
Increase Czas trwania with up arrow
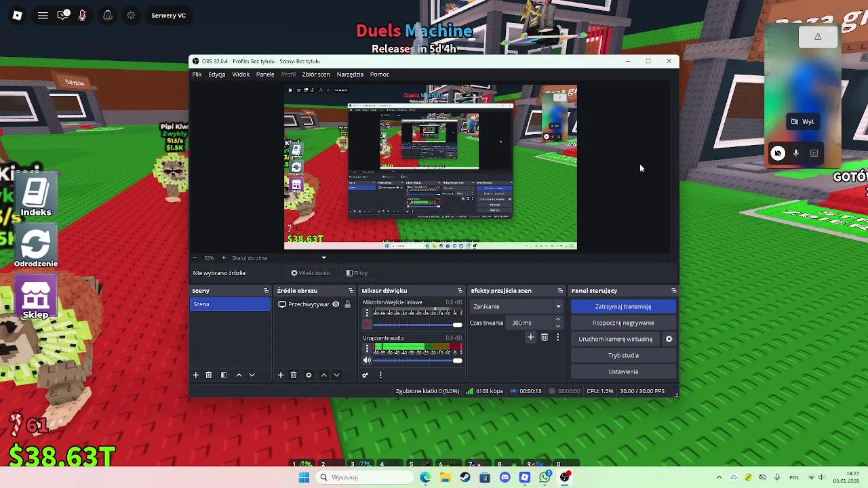point(558,319)
